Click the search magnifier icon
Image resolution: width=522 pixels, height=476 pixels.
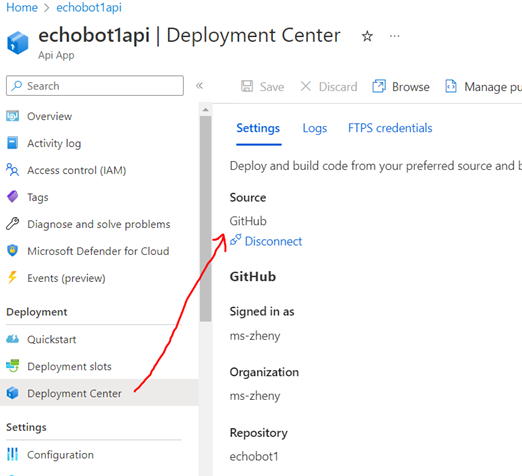coord(17,86)
